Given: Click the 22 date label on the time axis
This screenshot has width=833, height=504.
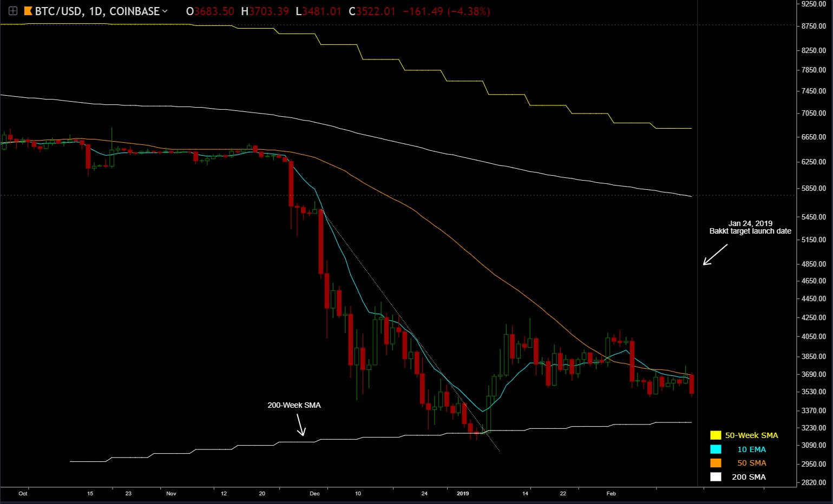Looking at the screenshot, I should [x=563, y=493].
